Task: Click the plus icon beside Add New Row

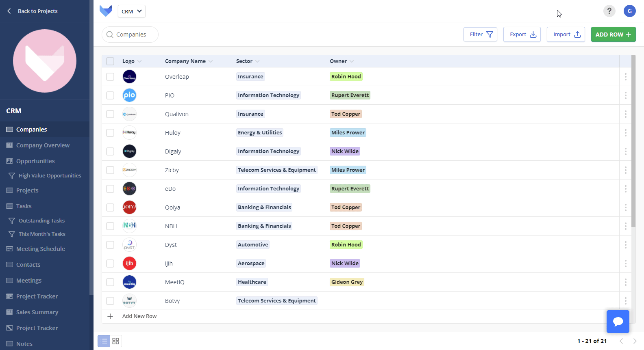Action: [110, 316]
